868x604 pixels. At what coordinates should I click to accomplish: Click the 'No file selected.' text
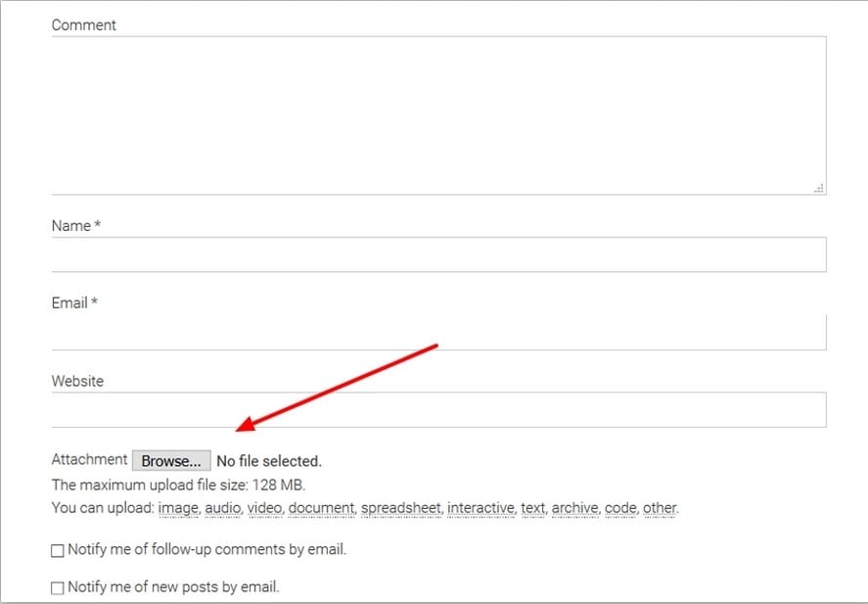(269, 461)
